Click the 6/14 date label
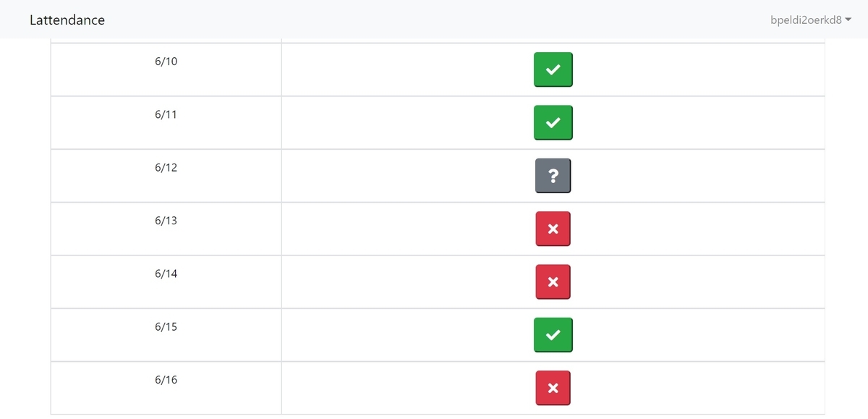Screen dimensions: 868x419 (166, 274)
